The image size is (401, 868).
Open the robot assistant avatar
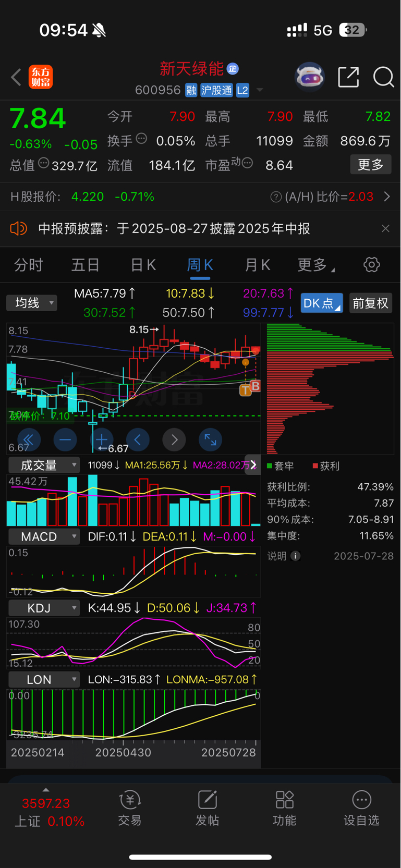310,77
